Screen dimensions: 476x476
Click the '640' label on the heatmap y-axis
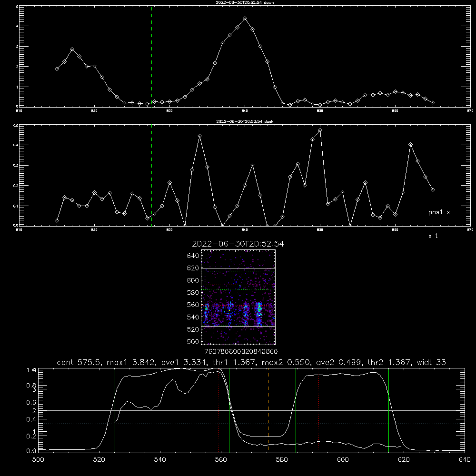point(193,256)
